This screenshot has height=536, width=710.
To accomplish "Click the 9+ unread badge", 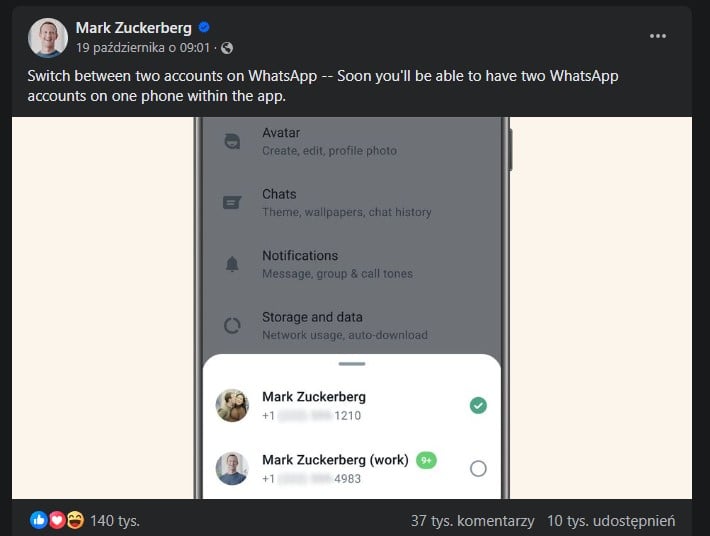I will [x=426, y=460].
